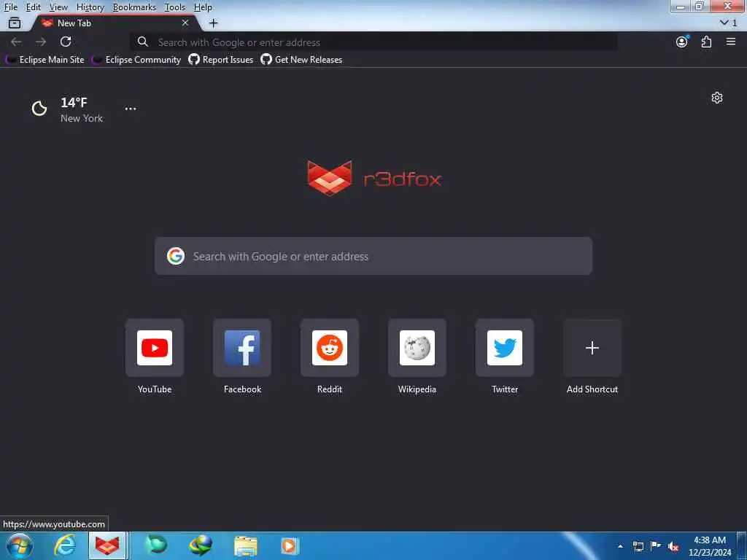Open the Action Center flag icon
Viewport: 747px width, 560px height.
click(656, 546)
